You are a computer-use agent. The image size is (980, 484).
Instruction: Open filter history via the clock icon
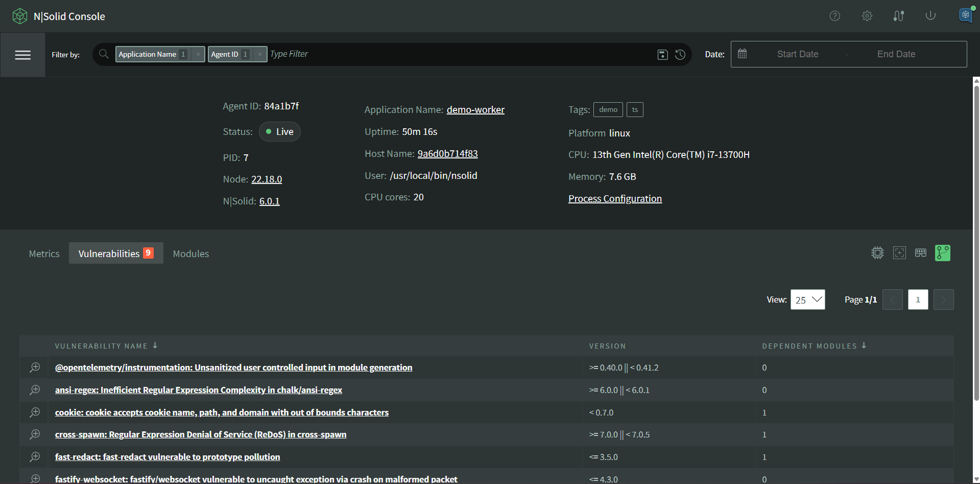point(680,54)
